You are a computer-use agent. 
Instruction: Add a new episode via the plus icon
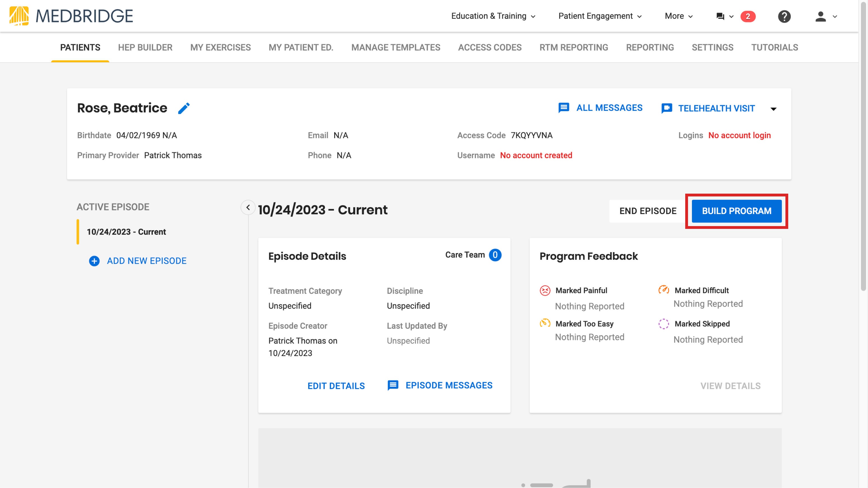[94, 261]
